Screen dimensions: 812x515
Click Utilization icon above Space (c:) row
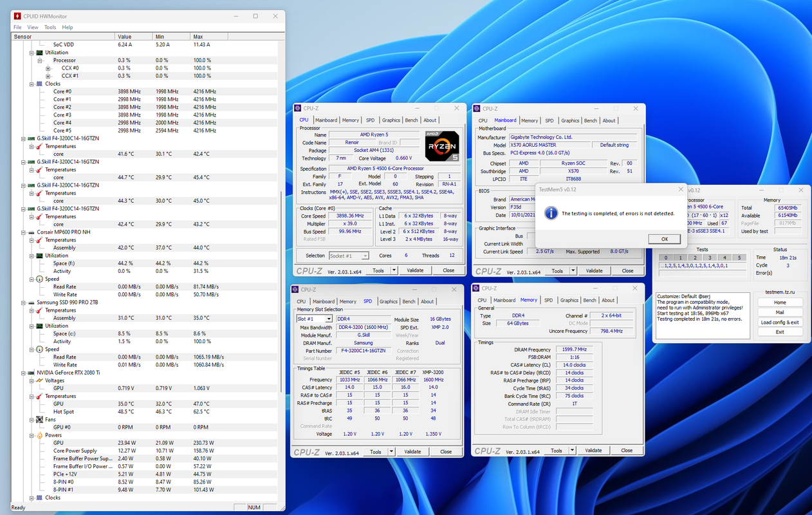[x=40, y=326]
